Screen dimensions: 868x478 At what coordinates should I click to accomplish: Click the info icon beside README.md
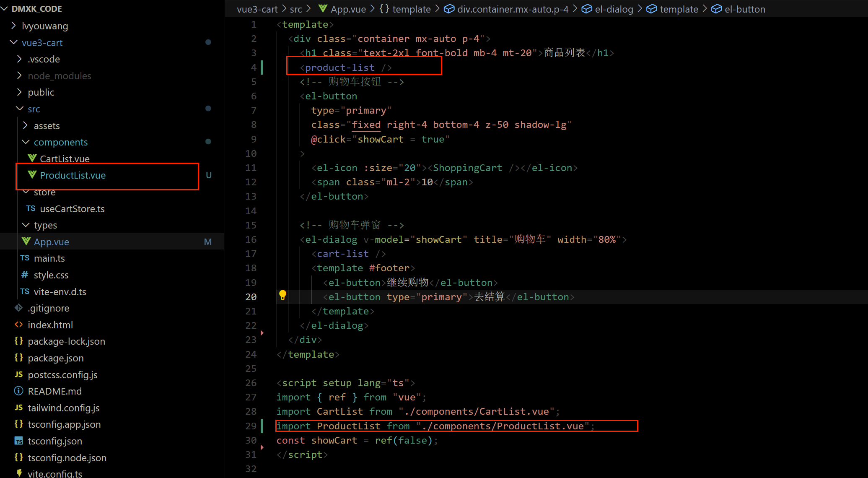pyautogui.click(x=18, y=391)
